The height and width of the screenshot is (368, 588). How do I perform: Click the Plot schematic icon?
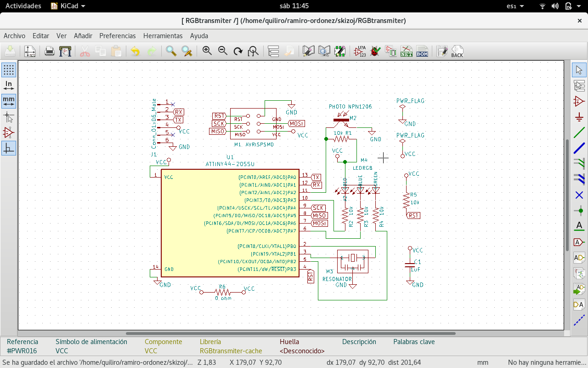pyautogui.click(x=65, y=51)
